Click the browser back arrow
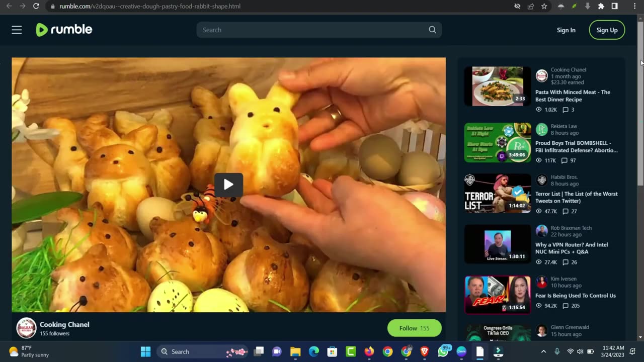644x362 pixels. point(9,6)
